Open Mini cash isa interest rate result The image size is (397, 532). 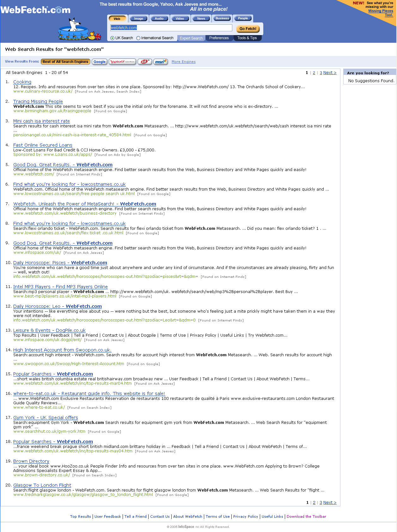click(x=41, y=121)
